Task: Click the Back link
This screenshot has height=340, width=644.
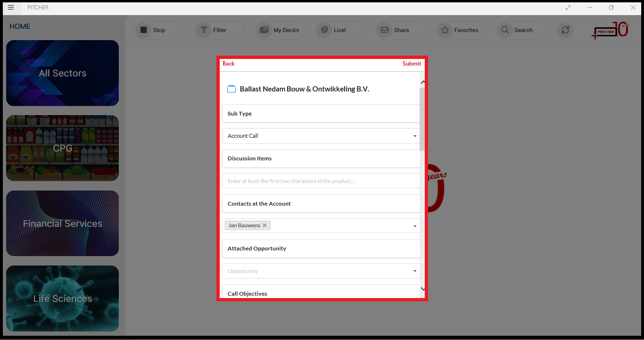Action: (229, 64)
